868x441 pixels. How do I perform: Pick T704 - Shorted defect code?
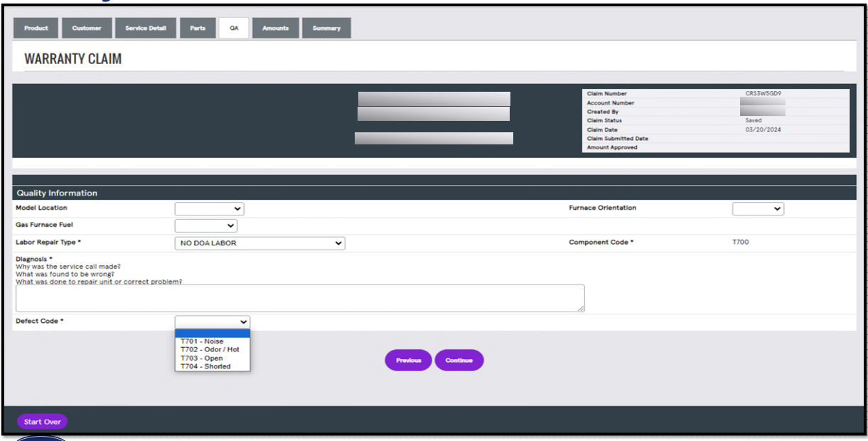coord(206,366)
